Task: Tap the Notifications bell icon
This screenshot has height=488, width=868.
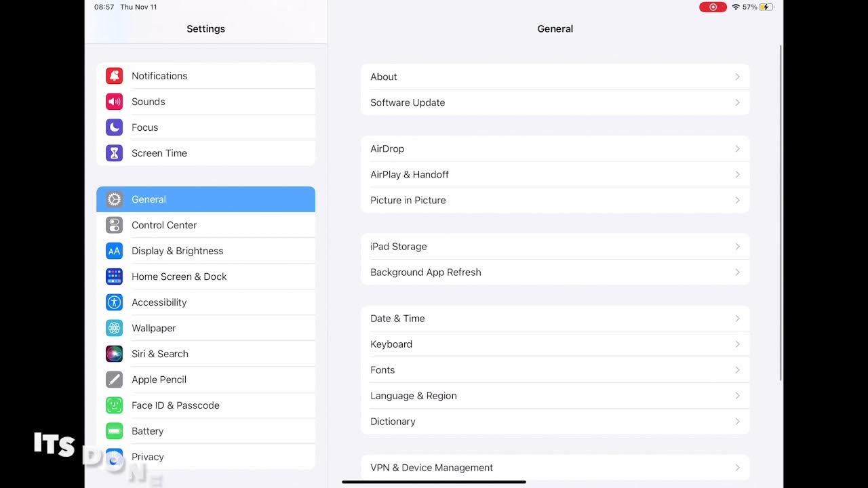Action: (x=114, y=76)
